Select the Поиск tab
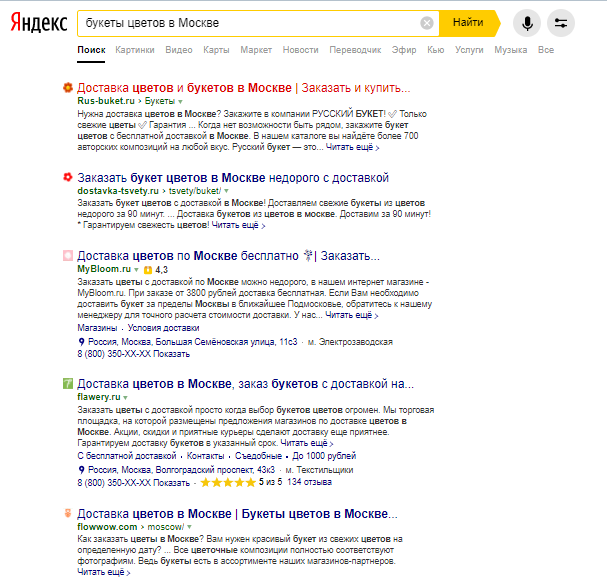607x581 pixels. coord(91,50)
